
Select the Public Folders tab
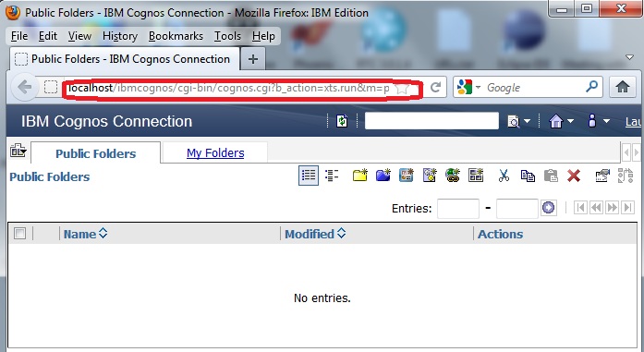tap(96, 153)
